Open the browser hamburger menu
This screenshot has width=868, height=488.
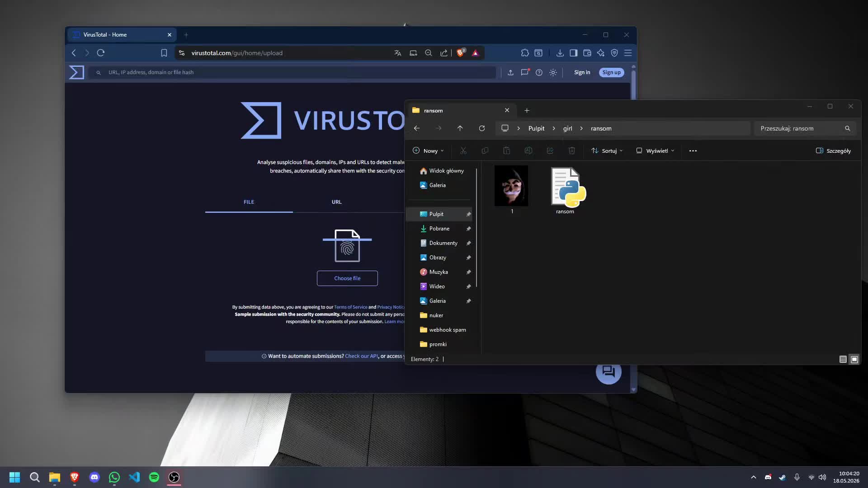[x=628, y=53]
